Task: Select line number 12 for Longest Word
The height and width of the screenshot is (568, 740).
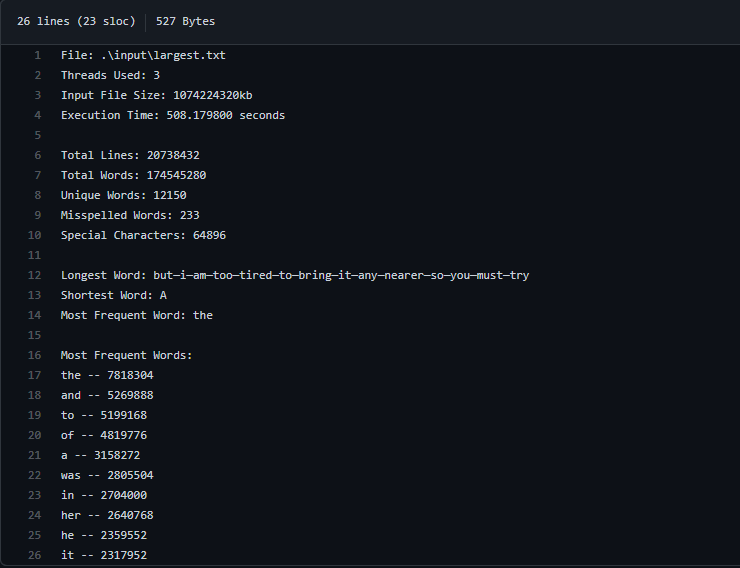Action: click(x=34, y=275)
